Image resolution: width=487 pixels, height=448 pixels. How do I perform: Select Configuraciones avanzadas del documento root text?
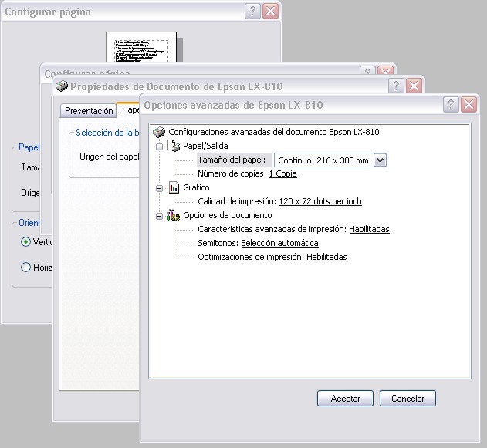click(x=274, y=132)
